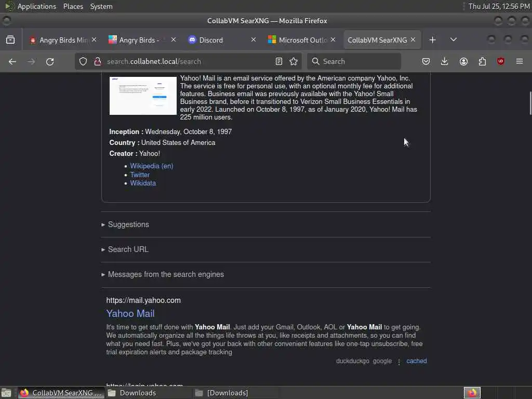Reload the current page
The image size is (532, 399).
[50, 61]
